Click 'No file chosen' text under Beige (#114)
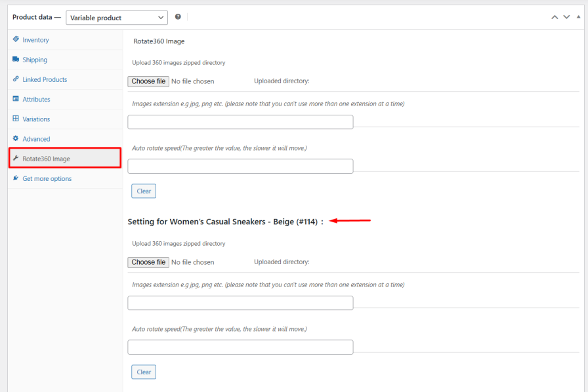The width and height of the screenshot is (588, 392). pos(193,262)
